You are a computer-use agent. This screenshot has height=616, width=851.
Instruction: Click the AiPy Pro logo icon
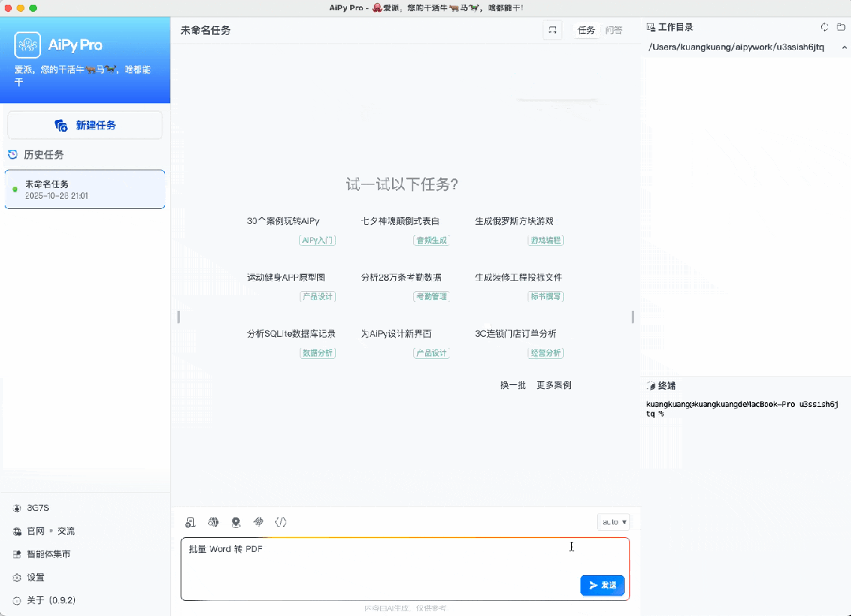(28, 45)
